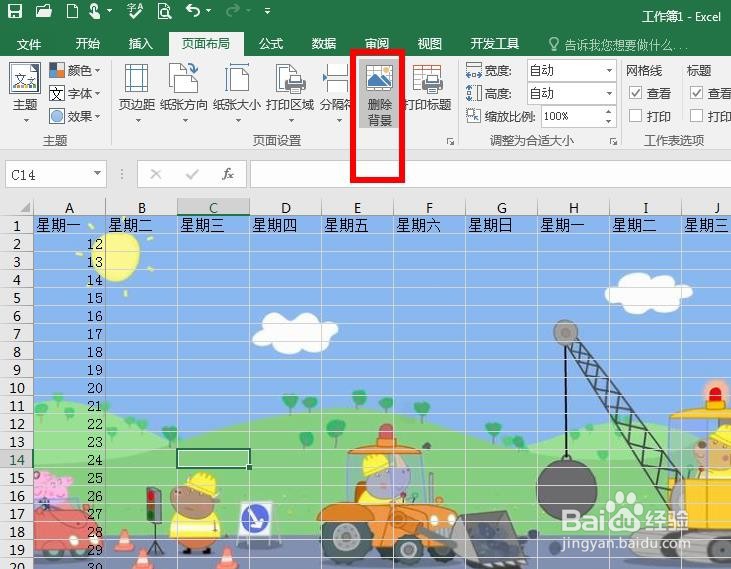Select column D header
The height and width of the screenshot is (569, 731).
pos(286,207)
